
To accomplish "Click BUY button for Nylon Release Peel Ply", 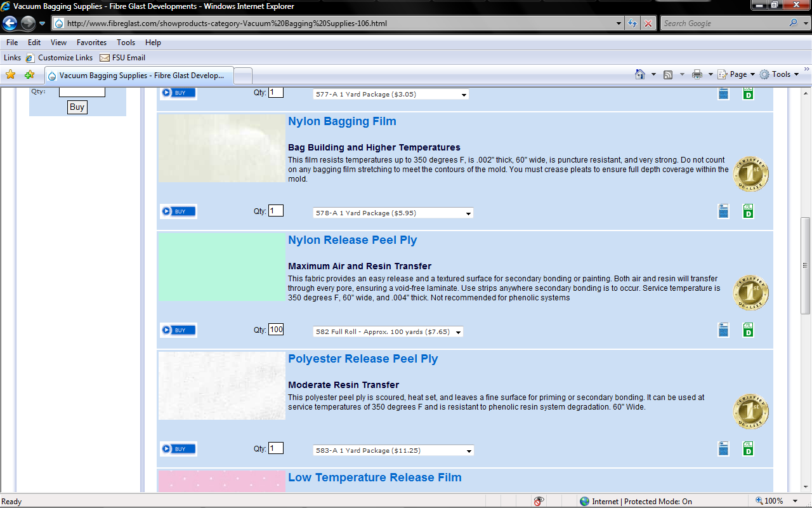I will pos(178,330).
